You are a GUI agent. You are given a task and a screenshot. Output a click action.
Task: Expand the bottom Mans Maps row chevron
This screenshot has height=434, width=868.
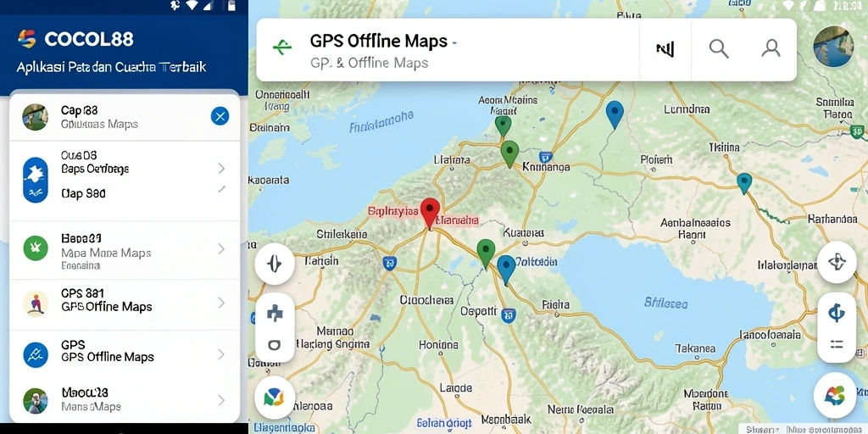point(221,400)
